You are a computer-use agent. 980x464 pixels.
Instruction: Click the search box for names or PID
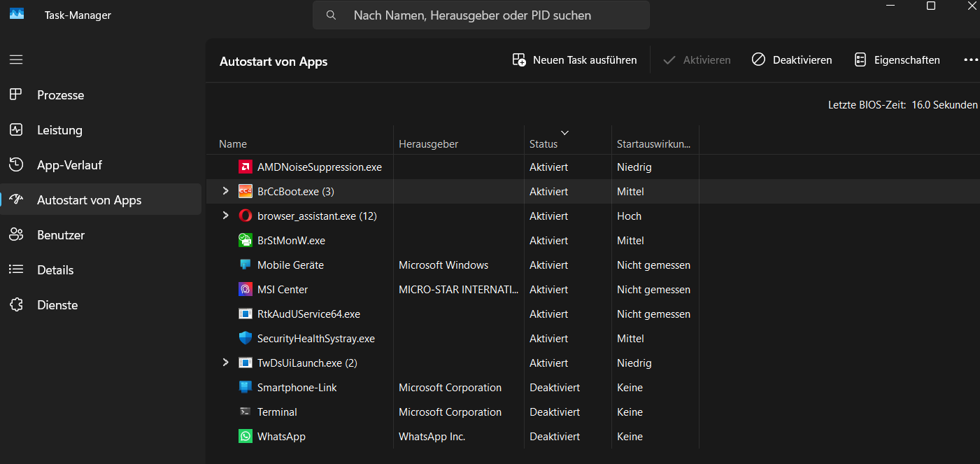[481, 15]
